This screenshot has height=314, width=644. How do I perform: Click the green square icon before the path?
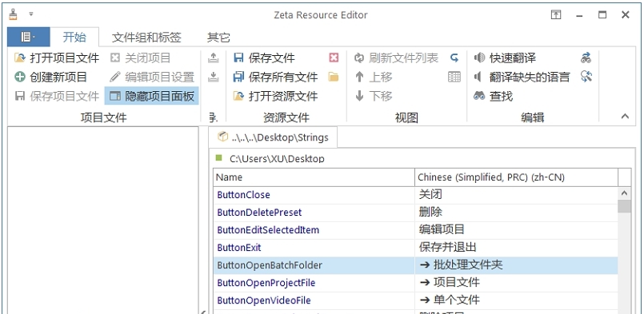218,157
